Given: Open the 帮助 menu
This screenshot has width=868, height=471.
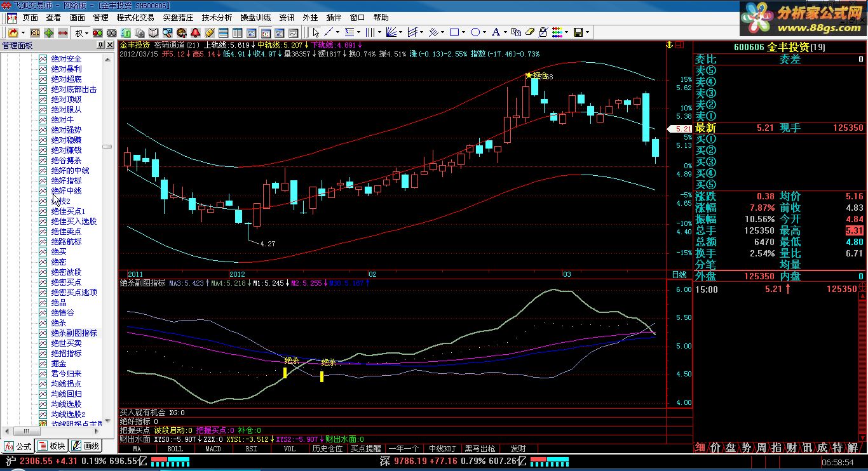Looking at the screenshot, I should [x=381, y=18].
